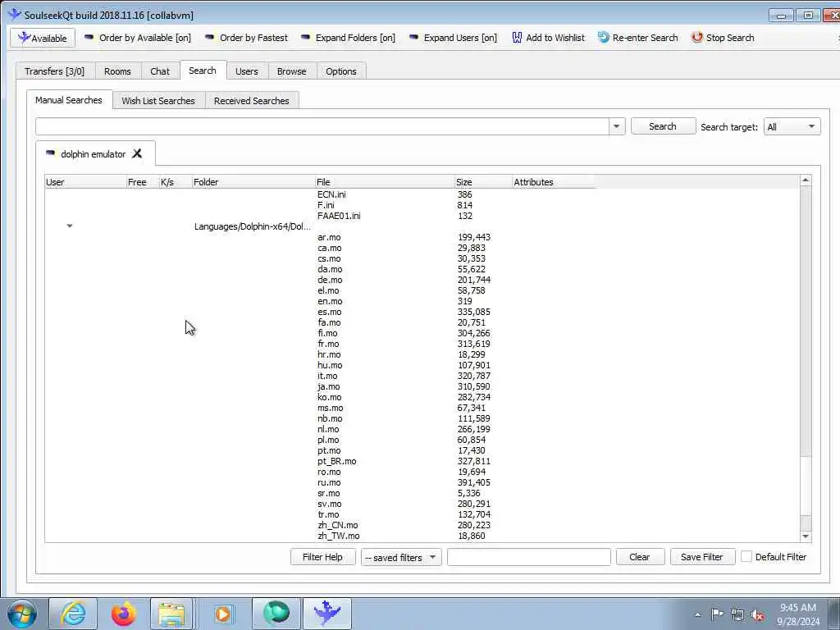This screenshot has height=630, width=840.
Task: Select file ar.mo
Action: click(x=329, y=237)
